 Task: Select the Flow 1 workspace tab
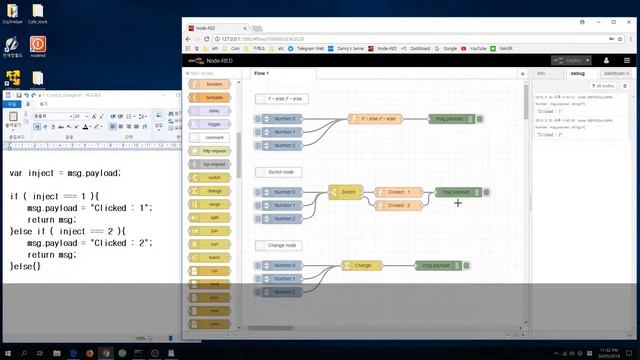[x=282, y=73]
